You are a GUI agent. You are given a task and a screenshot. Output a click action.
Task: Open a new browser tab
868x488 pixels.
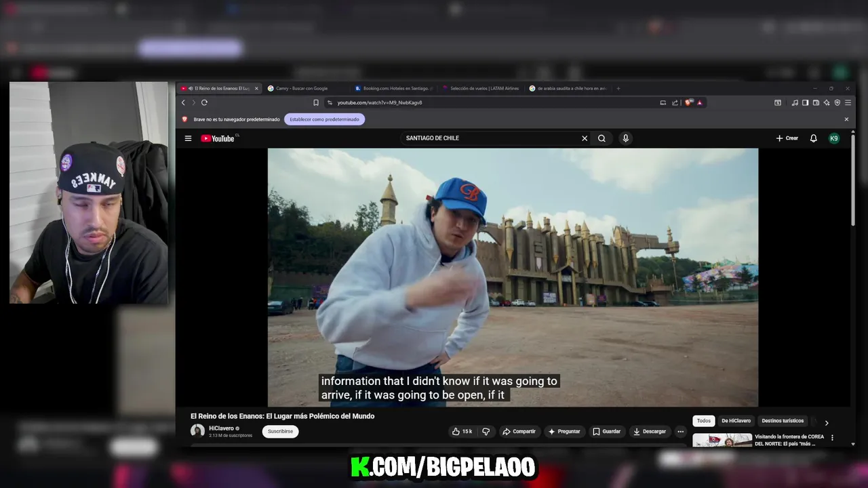pyautogui.click(x=618, y=88)
